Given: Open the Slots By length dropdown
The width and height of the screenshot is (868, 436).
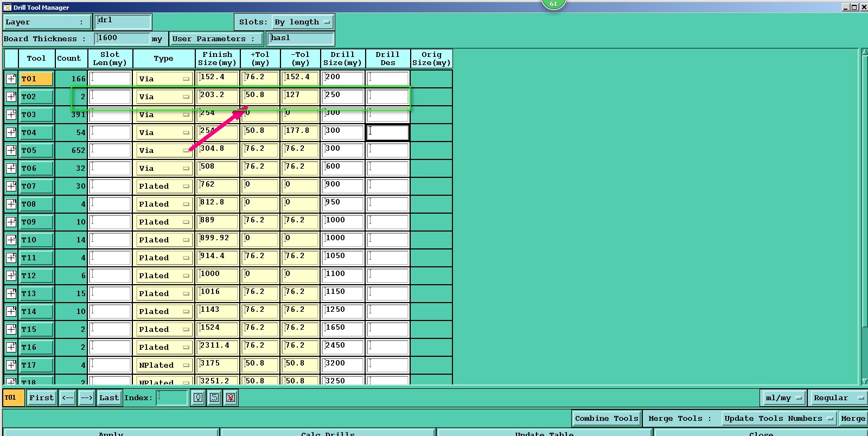Looking at the screenshot, I should [302, 22].
